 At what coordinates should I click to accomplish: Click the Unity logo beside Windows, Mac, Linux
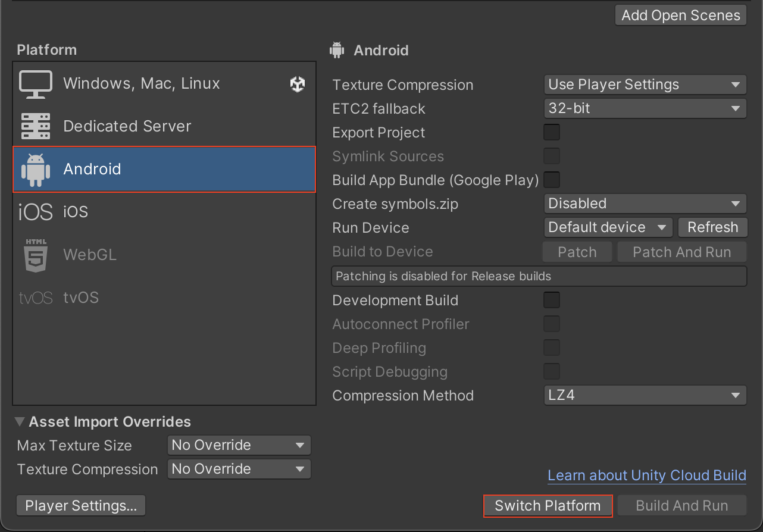pyautogui.click(x=298, y=84)
